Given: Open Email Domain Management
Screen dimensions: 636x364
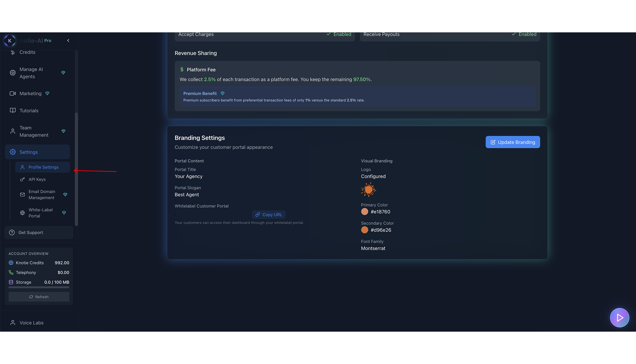Looking at the screenshot, I should (42, 194).
